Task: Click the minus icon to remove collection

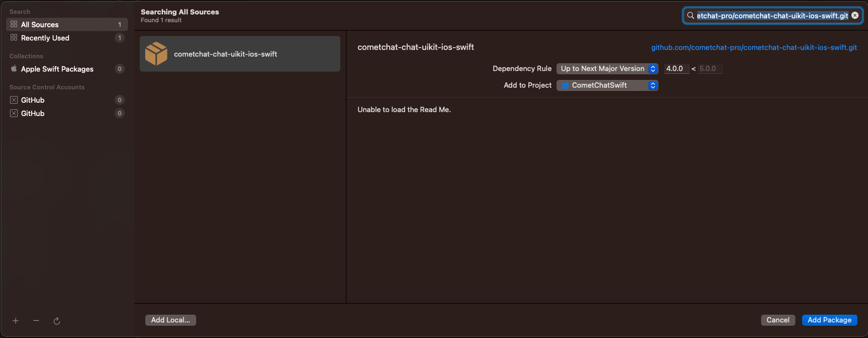Action: pyautogui.click(x=36, y=321)
